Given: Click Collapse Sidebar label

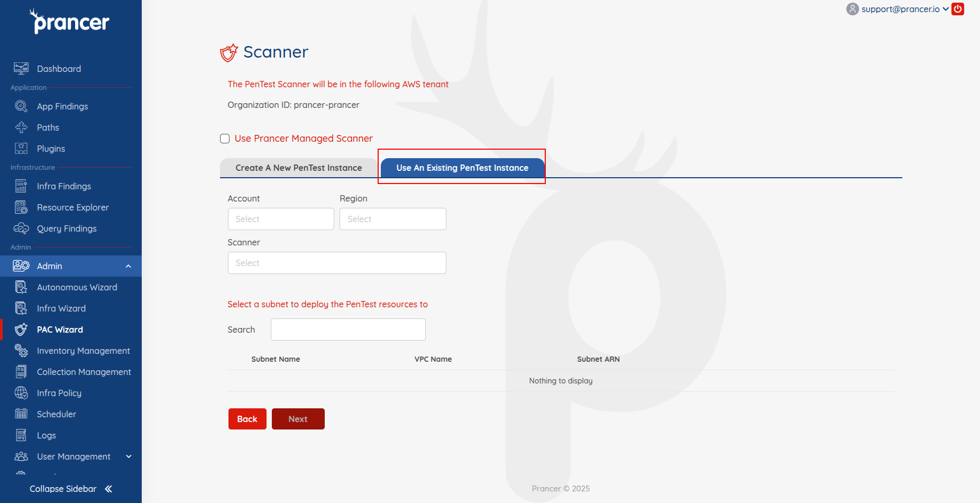Looking at the screenshot, I should tap(63, 489).
